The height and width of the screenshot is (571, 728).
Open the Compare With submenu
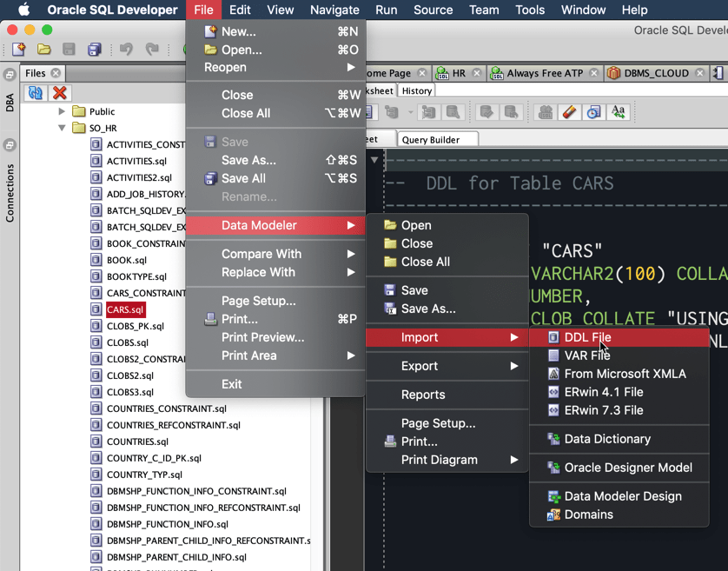pos(275,254)
